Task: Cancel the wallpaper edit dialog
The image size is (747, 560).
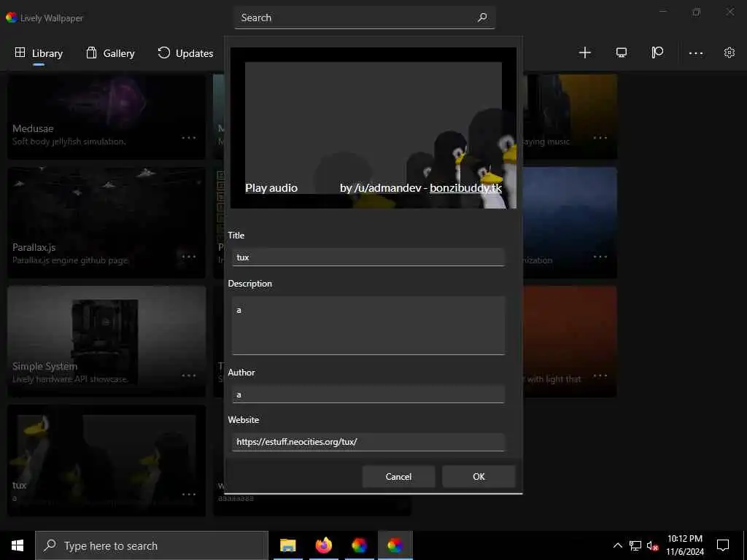Action: 398,477
